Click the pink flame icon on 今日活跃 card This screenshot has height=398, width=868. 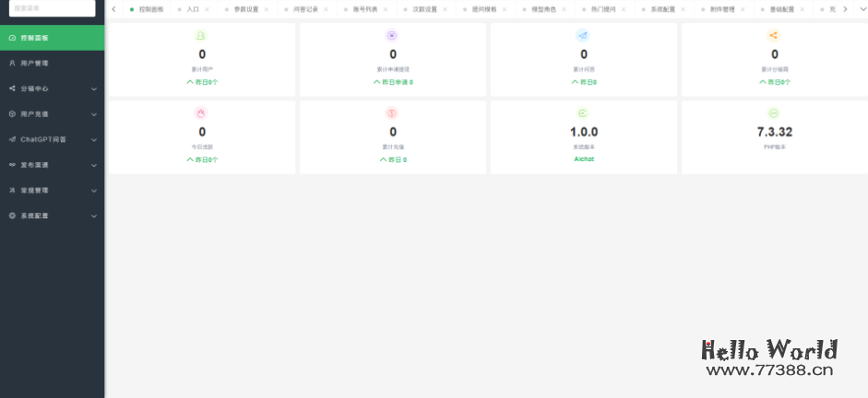[200, 113]
